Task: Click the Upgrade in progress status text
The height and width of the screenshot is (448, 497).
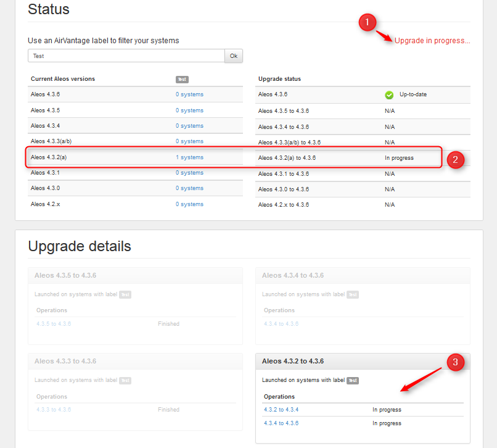Action: pos(432,41)
